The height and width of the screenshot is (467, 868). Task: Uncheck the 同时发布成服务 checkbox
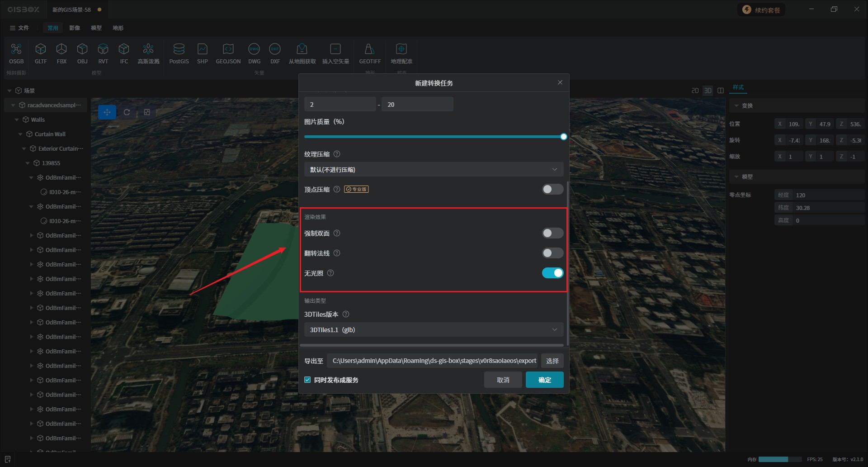308,380
